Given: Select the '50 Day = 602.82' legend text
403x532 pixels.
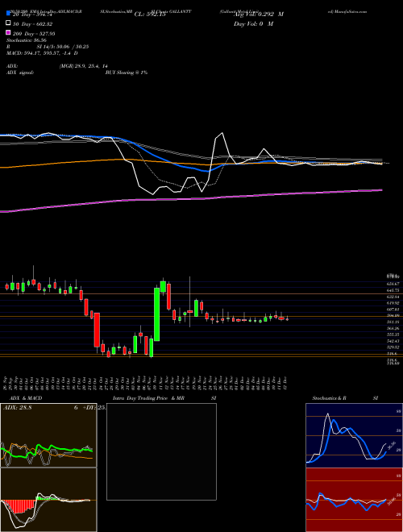Looking at the screenshot, I should click(32, 24).
